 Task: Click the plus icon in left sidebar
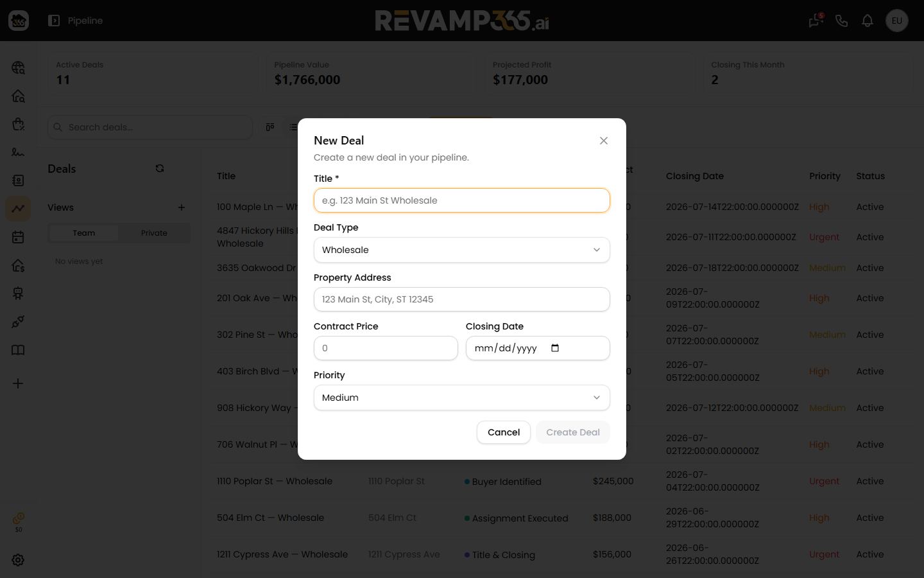click(18, 383)
